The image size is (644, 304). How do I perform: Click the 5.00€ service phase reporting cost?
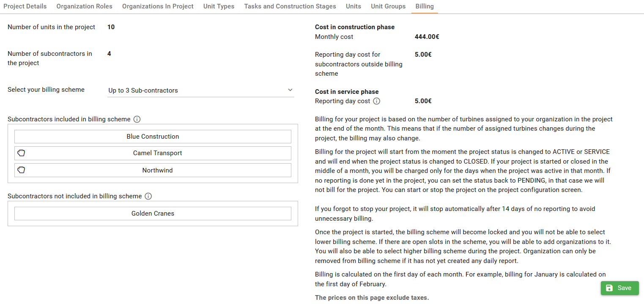423,101
